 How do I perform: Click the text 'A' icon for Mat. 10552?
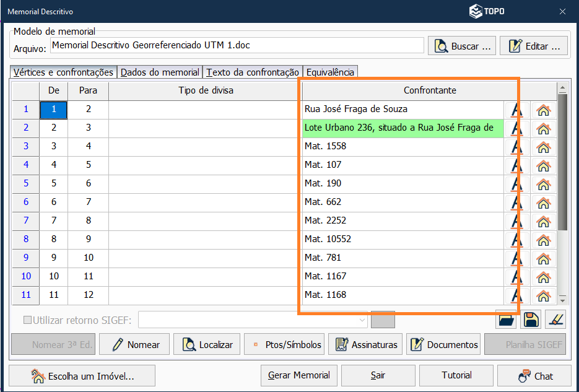click(x=516, y=240)
